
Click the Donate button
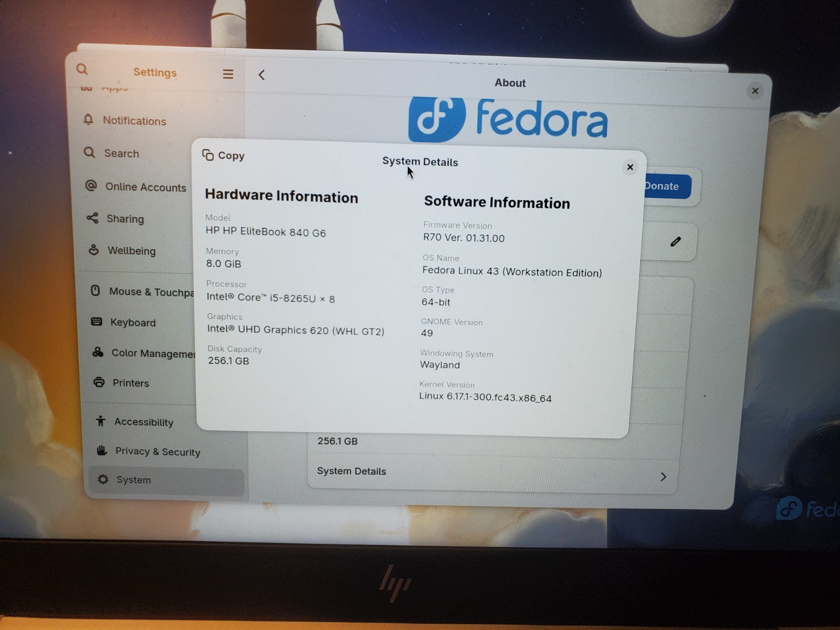(x=667, y=186)
